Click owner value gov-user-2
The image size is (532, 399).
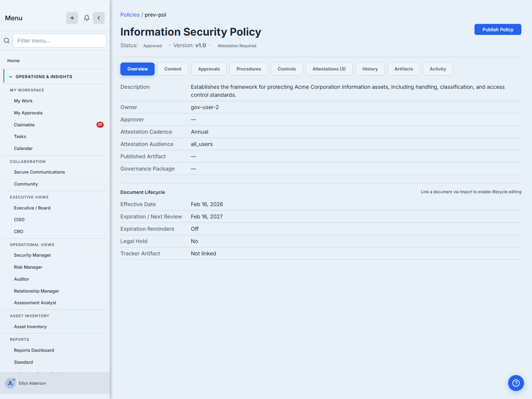[x=205, y=107]
